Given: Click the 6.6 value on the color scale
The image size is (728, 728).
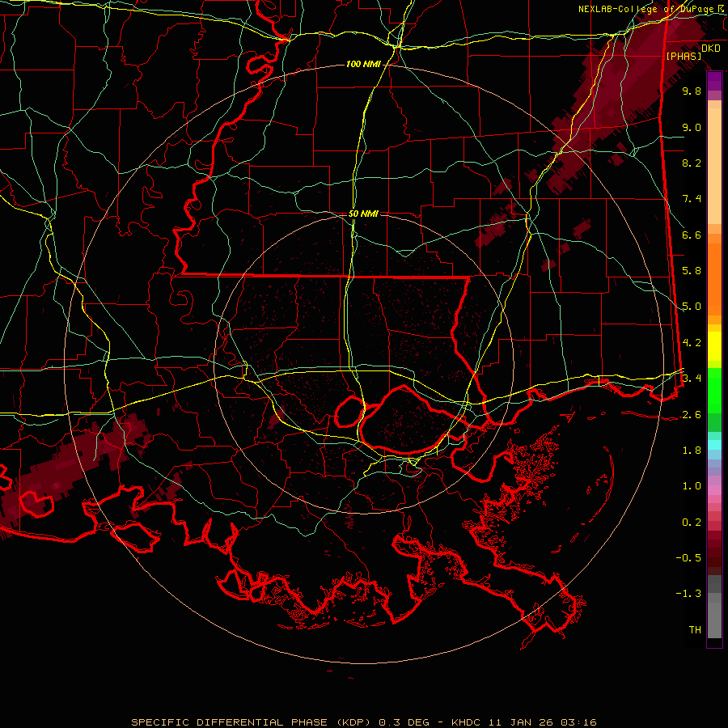Looking at the screenshot, I should 692,235.
